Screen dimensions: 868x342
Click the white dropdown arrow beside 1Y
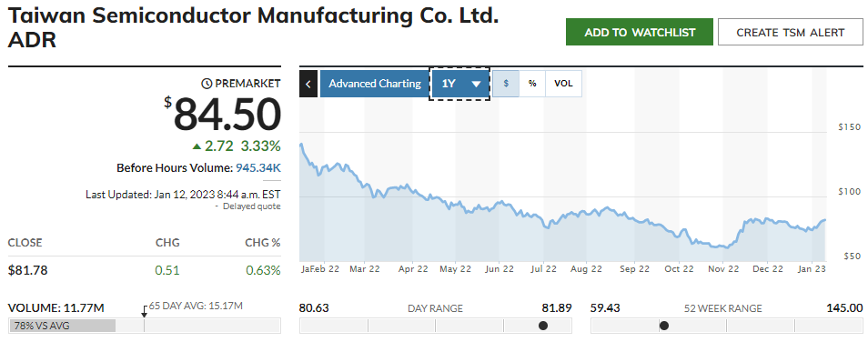(476, 84)
